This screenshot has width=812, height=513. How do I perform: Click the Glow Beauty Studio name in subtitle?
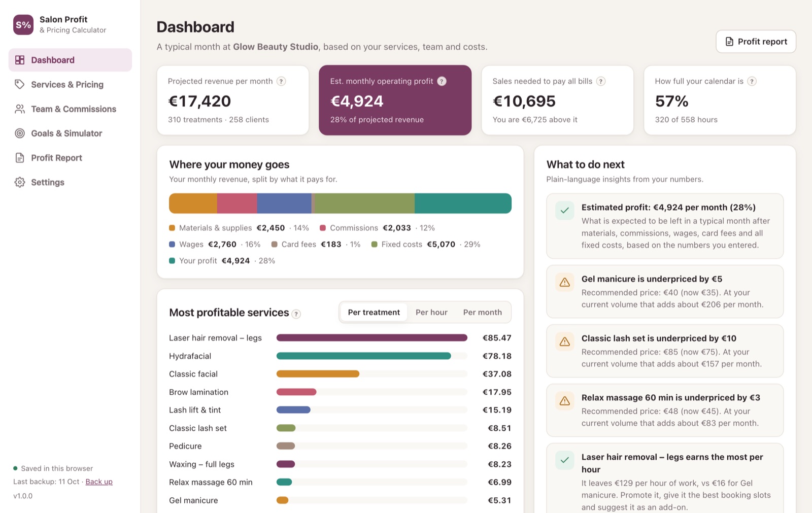[x=276, y=47]
